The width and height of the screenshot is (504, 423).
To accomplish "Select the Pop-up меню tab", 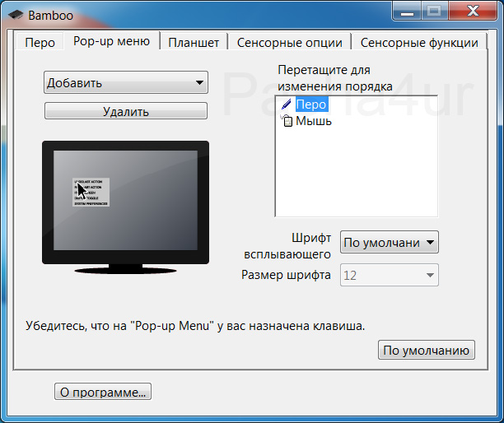I will 111,41.
